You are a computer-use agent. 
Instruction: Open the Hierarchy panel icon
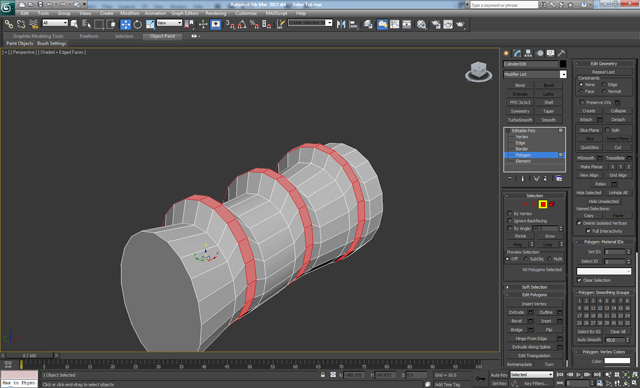click(529, 53)
